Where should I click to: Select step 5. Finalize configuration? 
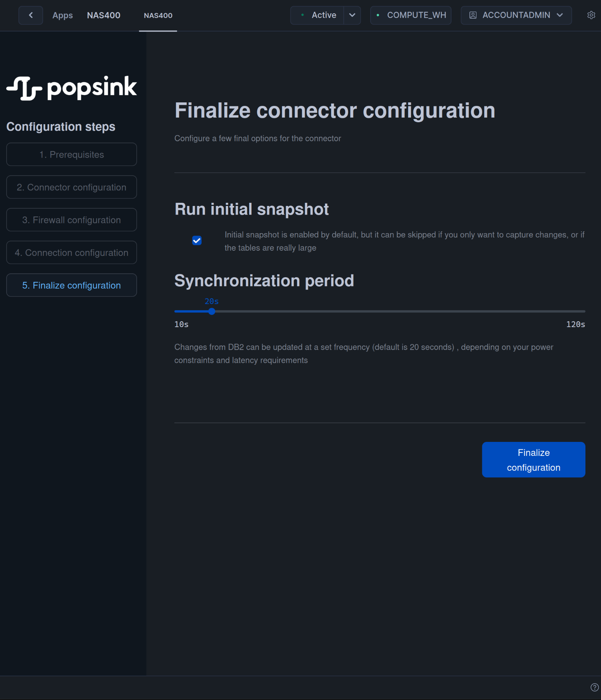point(72,285)
